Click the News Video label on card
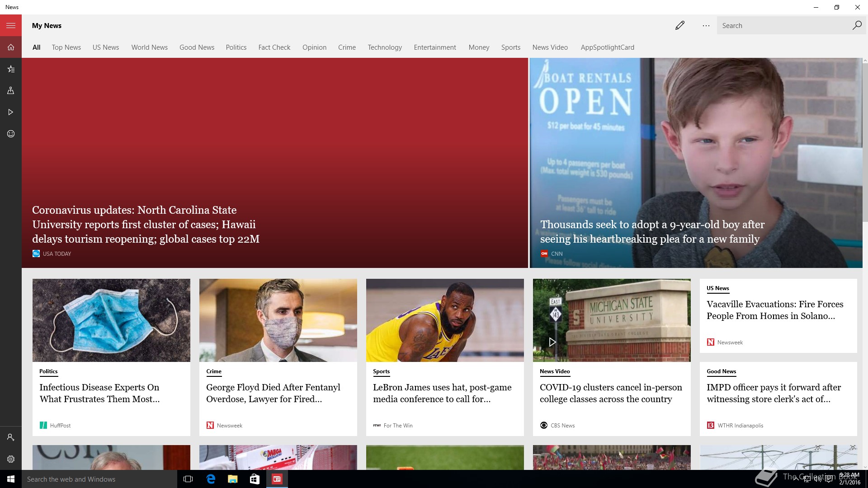The height and width of the screenshot is (488, 868). click(555, 371)
